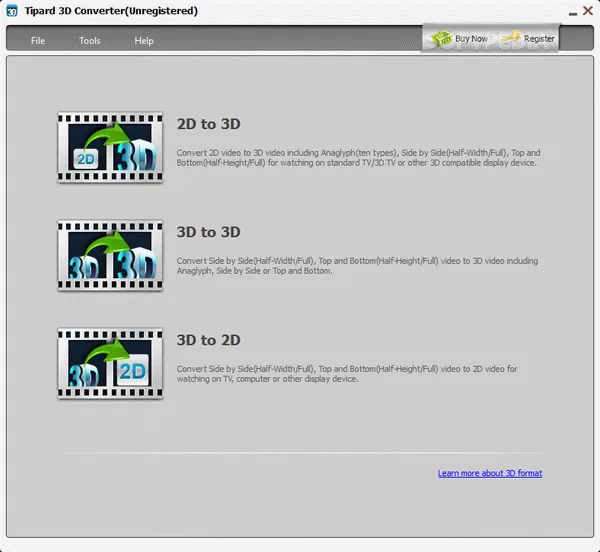Screen dimensions: 600x552
Task: Click the key icon beside Register
Action: [x=510, y=39]
